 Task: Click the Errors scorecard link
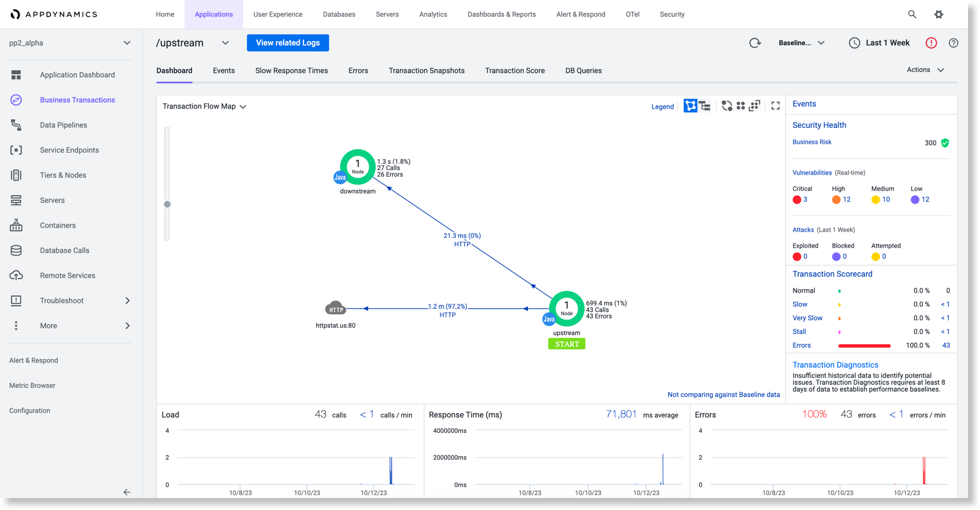[801, 345]
